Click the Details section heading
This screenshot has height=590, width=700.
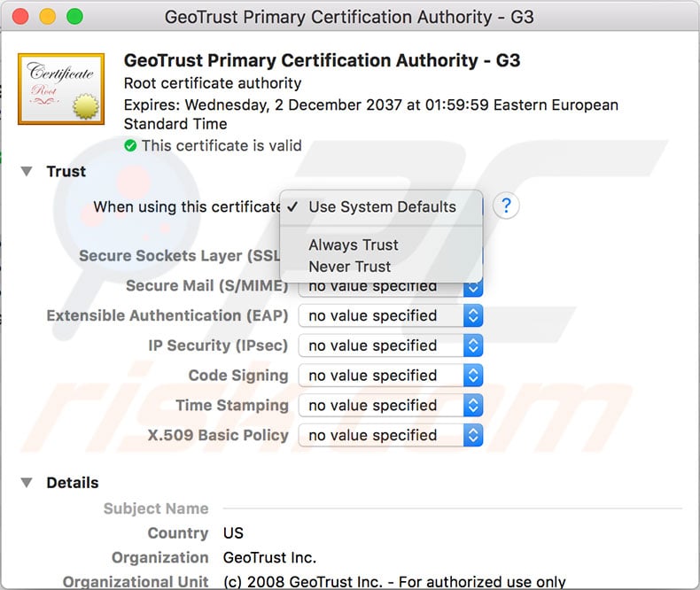(73, 483)
